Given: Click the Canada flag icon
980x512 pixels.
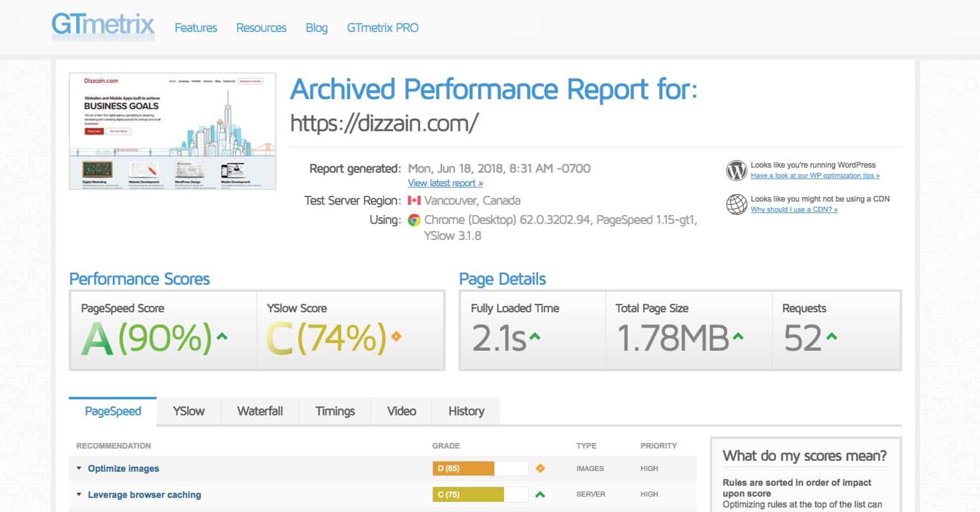Looking at the screenshot, I should 414,200.
